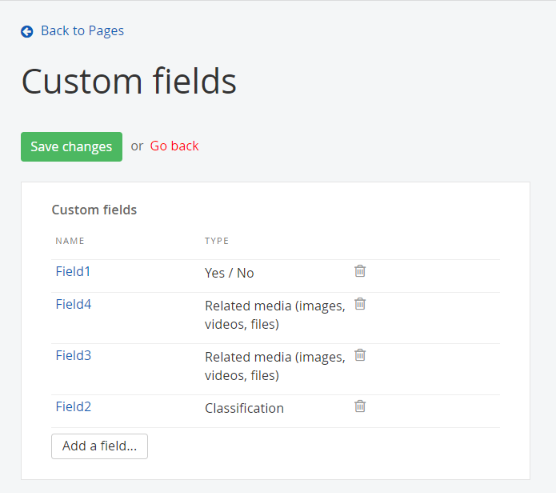Delete Field4 using its trash icon

[360, 304]
